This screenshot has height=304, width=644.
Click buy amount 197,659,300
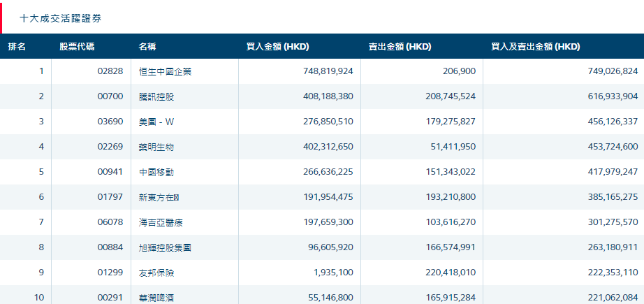coord(328,222)
